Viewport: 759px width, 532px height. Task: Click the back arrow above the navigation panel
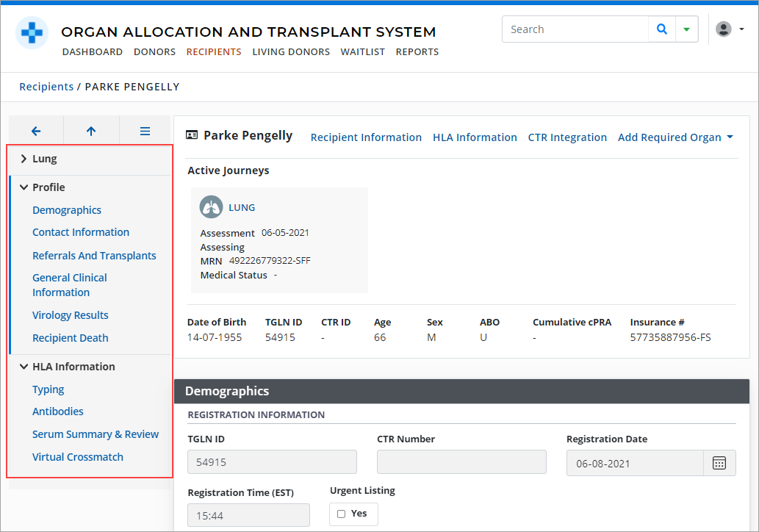[x=35, y=130]
